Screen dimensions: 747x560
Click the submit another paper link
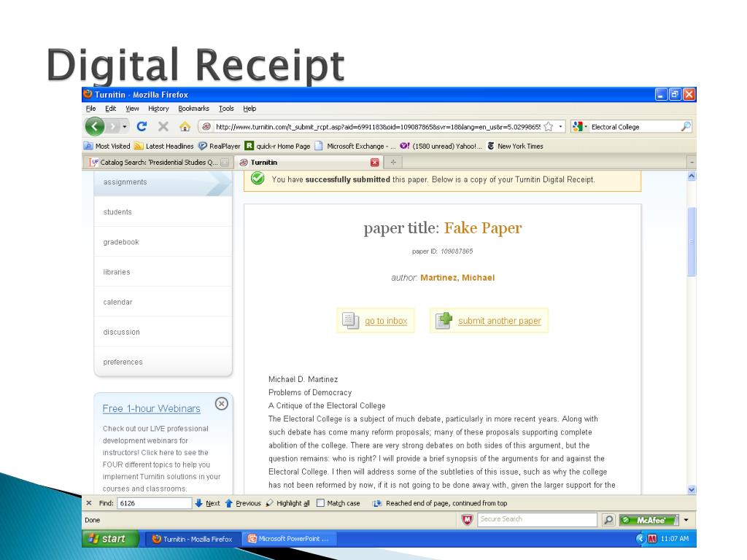(499, 321)
